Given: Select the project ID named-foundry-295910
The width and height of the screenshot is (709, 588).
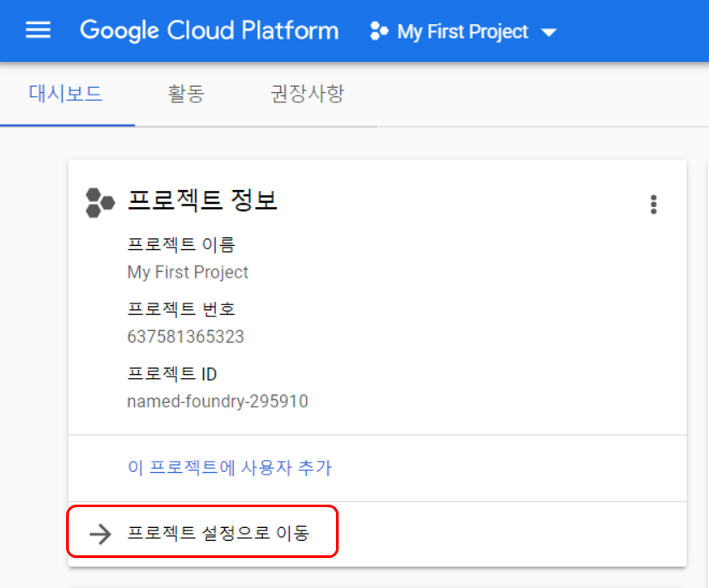Looking at the screenshot, I should click(x=217, y=401).
